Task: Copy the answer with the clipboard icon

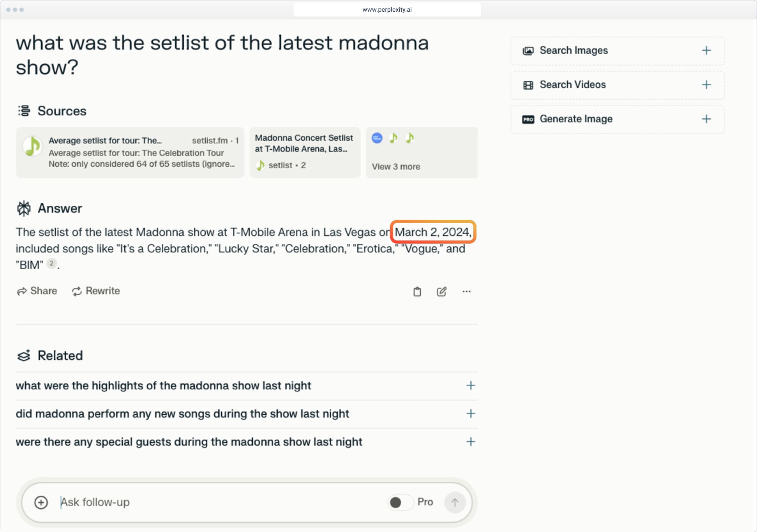Action: [417, 292]
